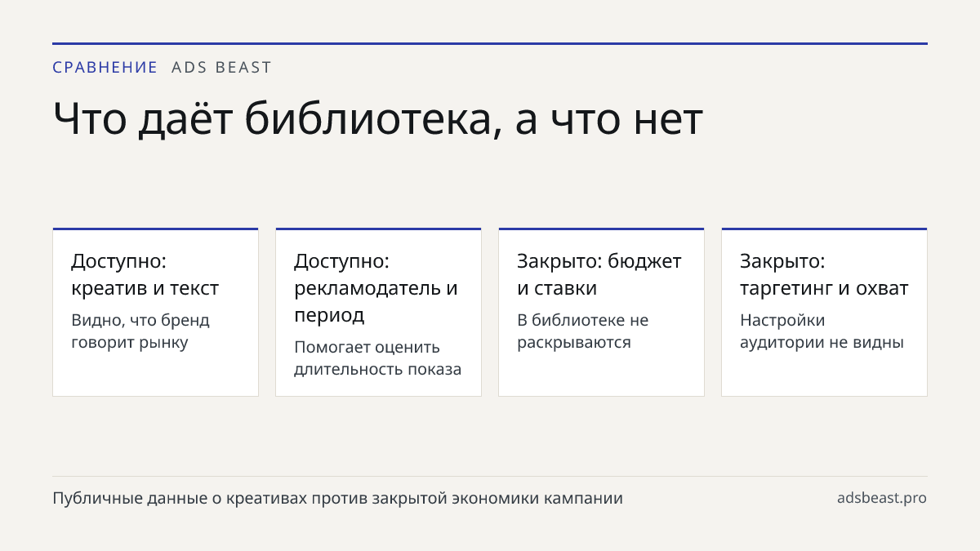Click 'Помогает оценить длительность показа' text

pyautogui.click(x=378, y=358)
